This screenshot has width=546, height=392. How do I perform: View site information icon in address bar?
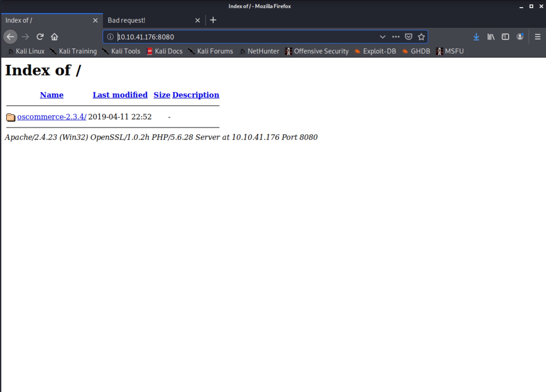tap(110, 37)
